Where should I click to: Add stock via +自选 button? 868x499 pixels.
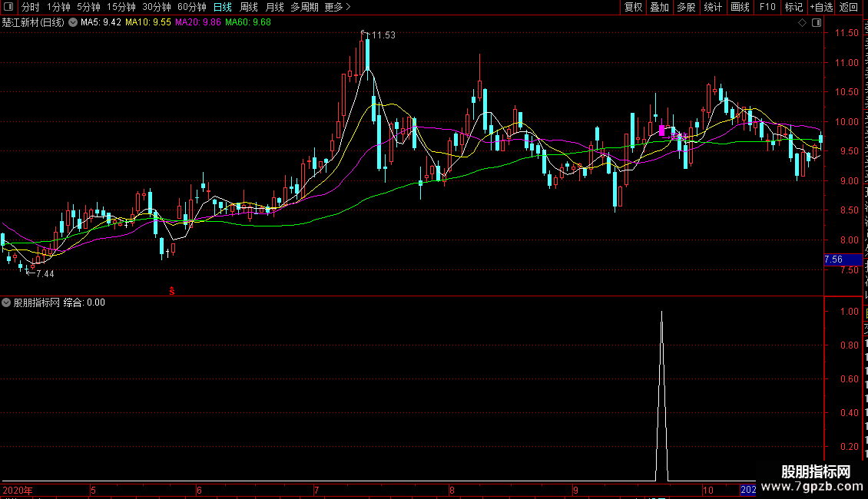[821, 7]
